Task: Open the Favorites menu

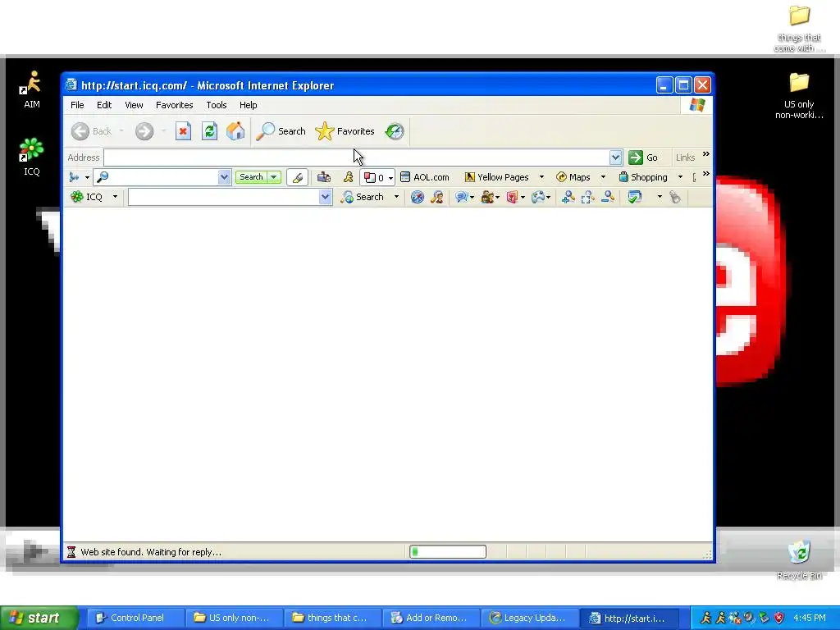Action: click(174, 105)
